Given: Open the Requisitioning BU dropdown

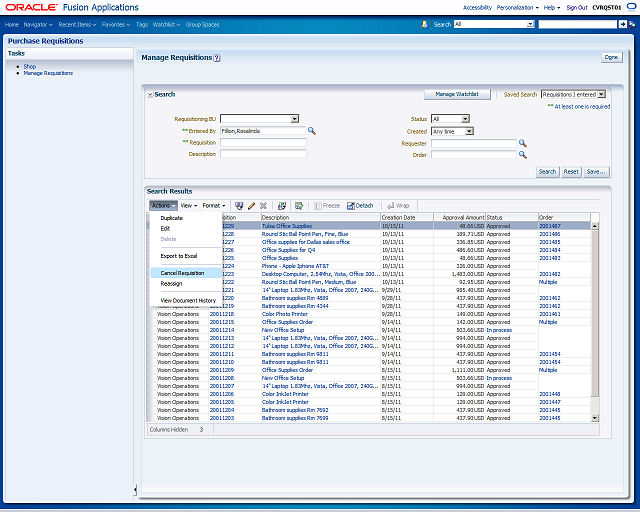Looking at the screenshot, I should tap(295, 119).
